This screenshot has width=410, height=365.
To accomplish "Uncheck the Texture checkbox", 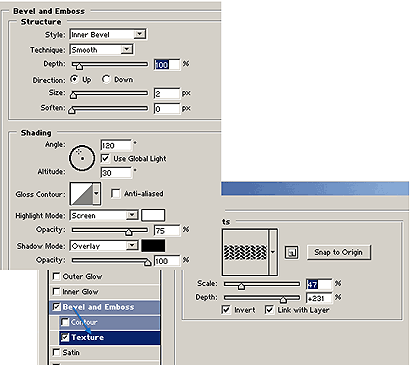I will pyautogui.click(x=65, y=337).
